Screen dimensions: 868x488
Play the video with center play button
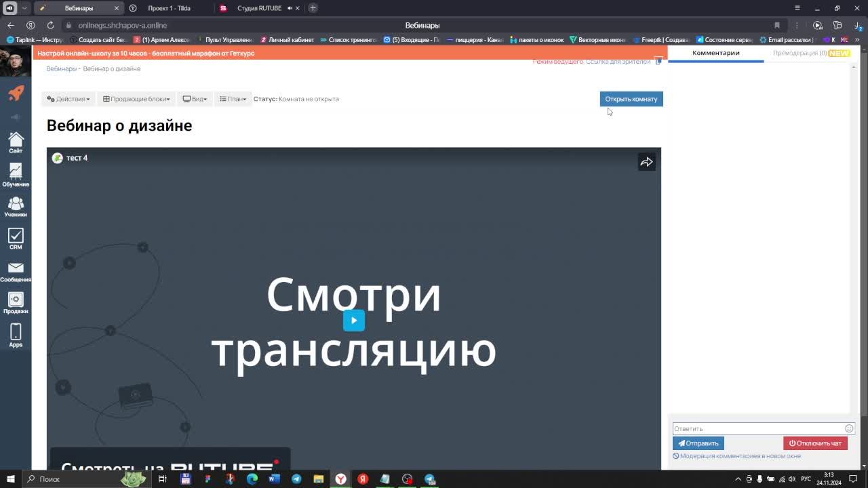353,321
